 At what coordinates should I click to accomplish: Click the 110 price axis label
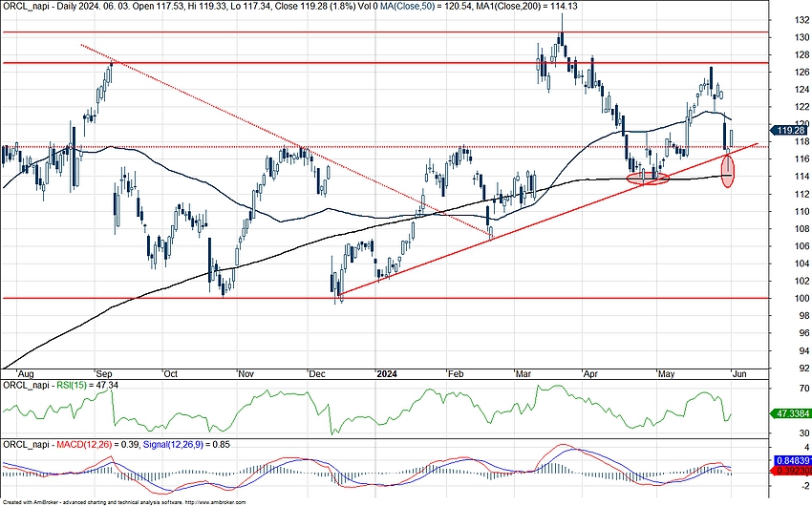802,211
